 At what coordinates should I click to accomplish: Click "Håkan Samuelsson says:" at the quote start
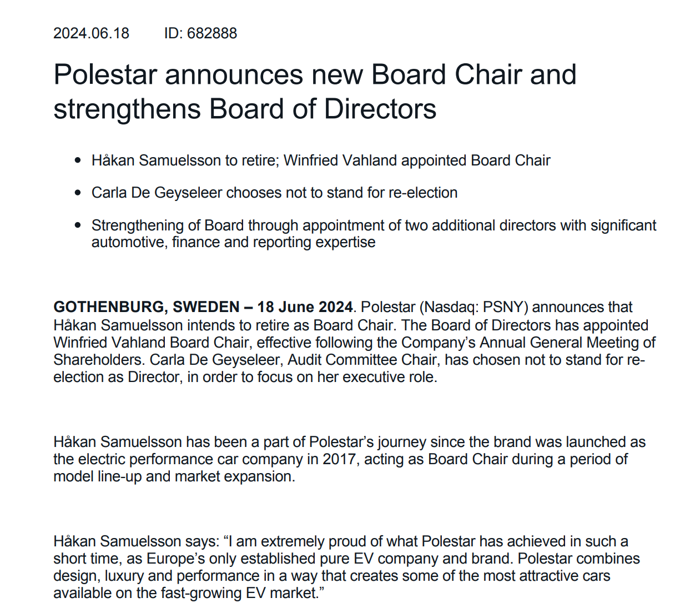[x=136, y=541]
